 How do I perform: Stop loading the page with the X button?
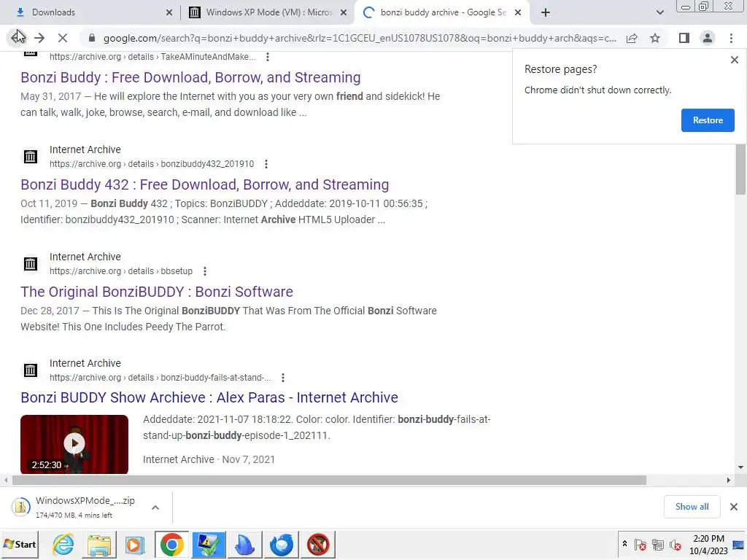click(63, 38)
